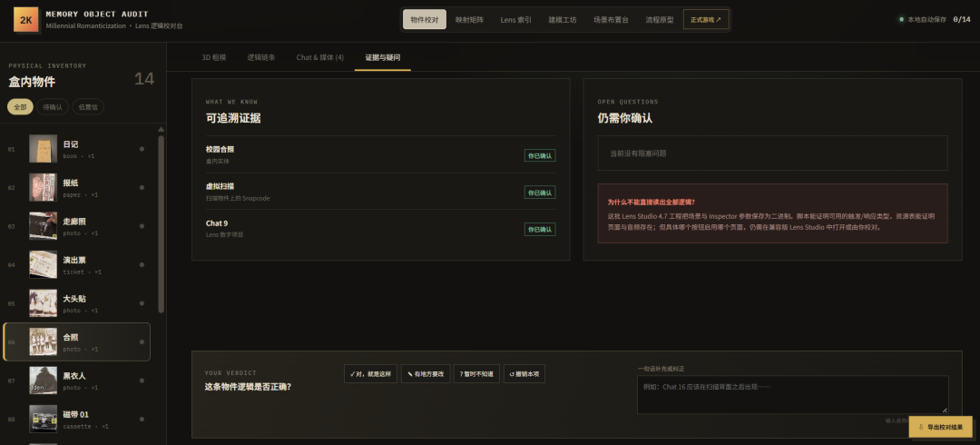Click the status dot for 演出票

(142, 265)
